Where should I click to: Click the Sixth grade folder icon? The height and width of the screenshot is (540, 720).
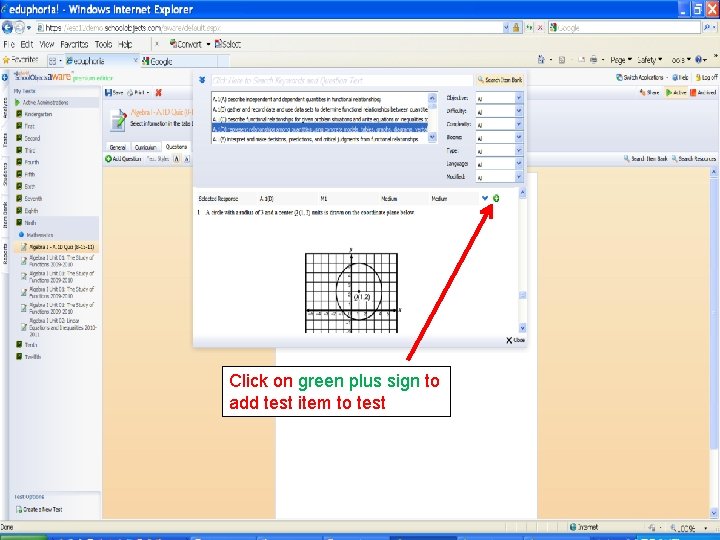coord(19,186)
